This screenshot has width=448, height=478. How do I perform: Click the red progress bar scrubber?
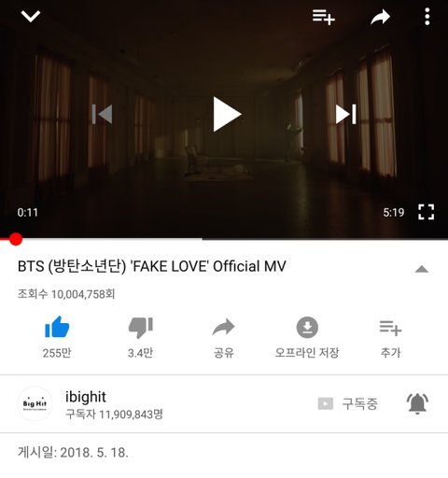[15, 239]
